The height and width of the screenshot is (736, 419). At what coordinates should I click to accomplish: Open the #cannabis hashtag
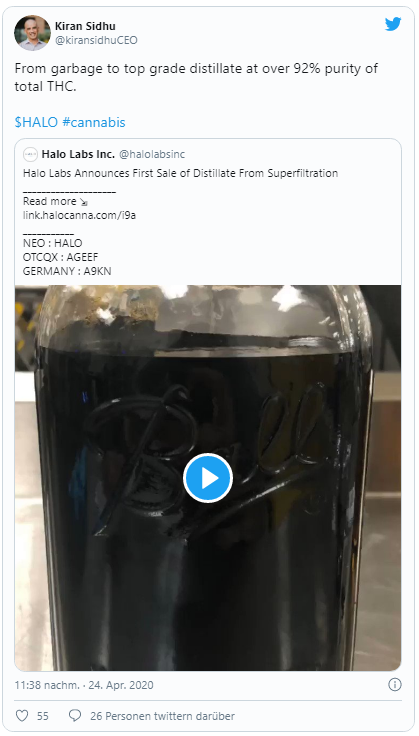point(94,123)
